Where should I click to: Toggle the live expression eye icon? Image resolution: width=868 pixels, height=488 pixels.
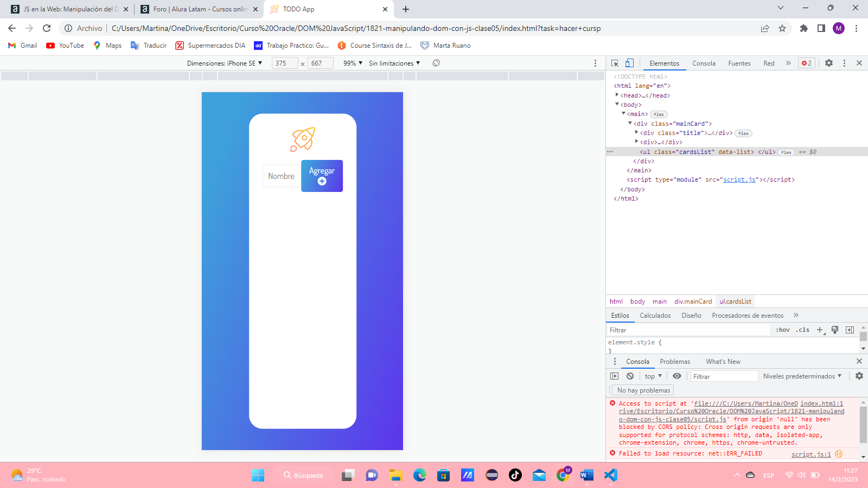(677, 376)
